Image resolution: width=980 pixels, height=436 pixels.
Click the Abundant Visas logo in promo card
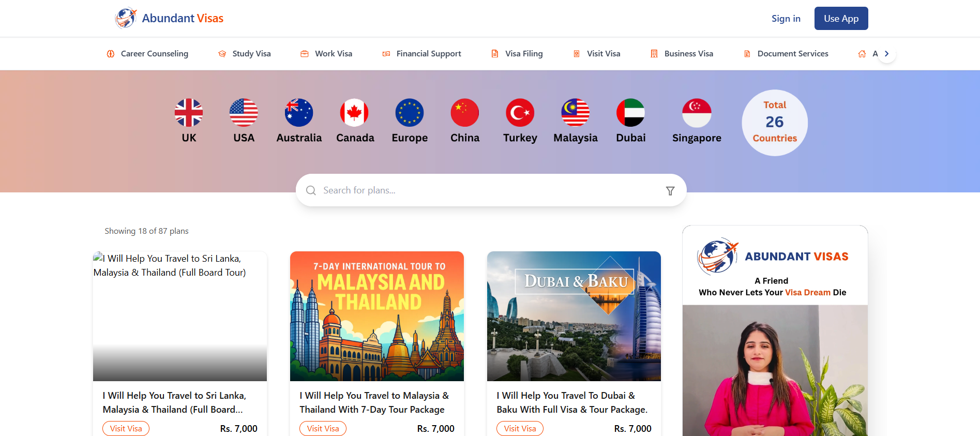coord(772,256)
